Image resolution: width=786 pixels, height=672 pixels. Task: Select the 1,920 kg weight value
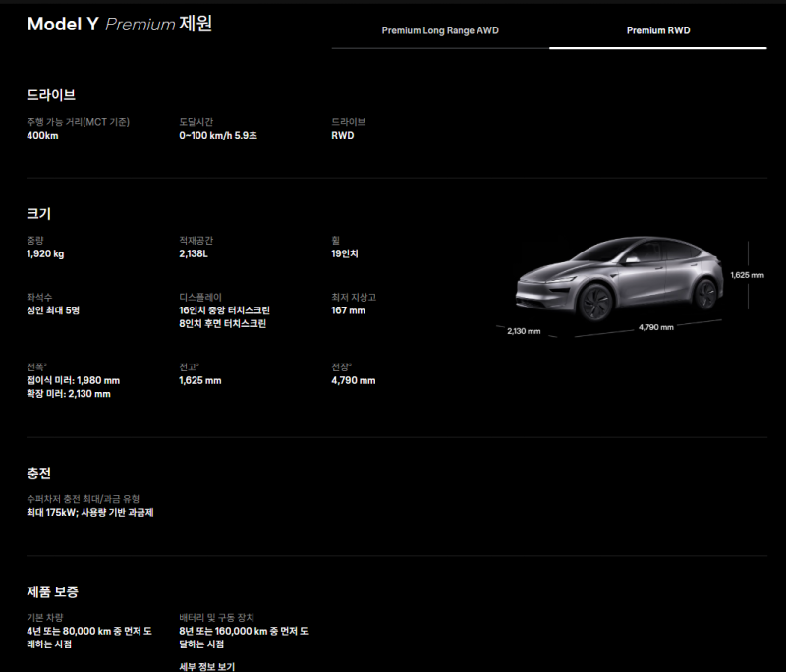[x=45, y=254]
